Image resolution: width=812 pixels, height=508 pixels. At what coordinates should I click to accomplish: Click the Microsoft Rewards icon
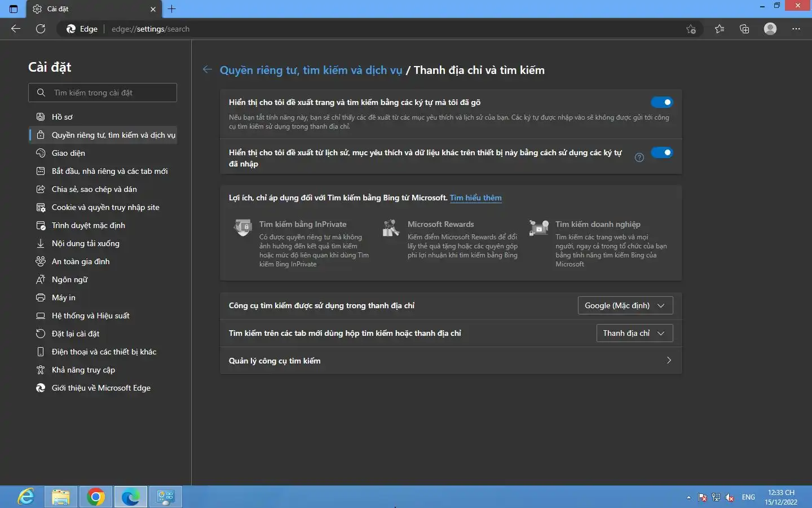pos(391,227)
